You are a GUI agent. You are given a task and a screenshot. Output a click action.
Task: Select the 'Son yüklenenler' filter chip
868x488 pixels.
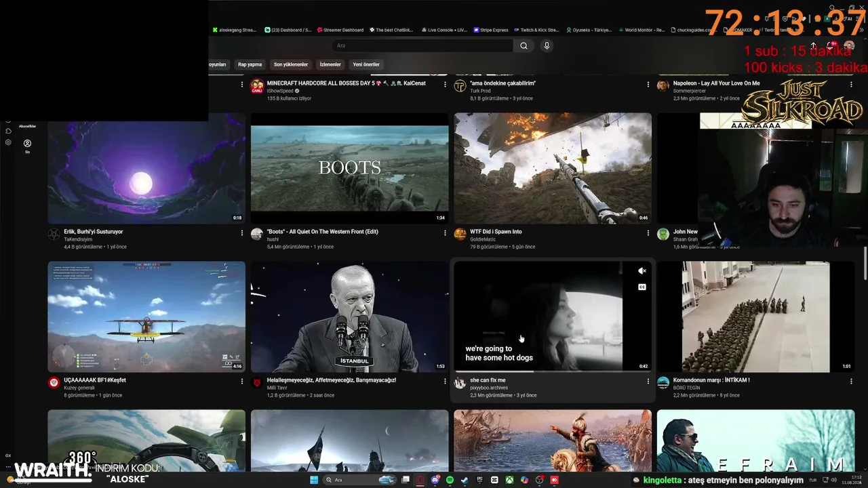(291, 64)
